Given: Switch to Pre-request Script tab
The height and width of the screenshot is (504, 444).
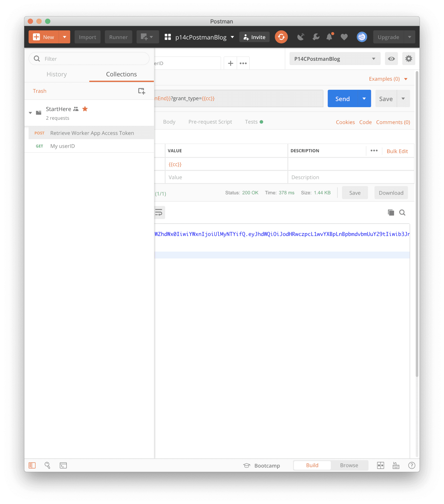Looking at the screenshot, I should click(210, 122).
